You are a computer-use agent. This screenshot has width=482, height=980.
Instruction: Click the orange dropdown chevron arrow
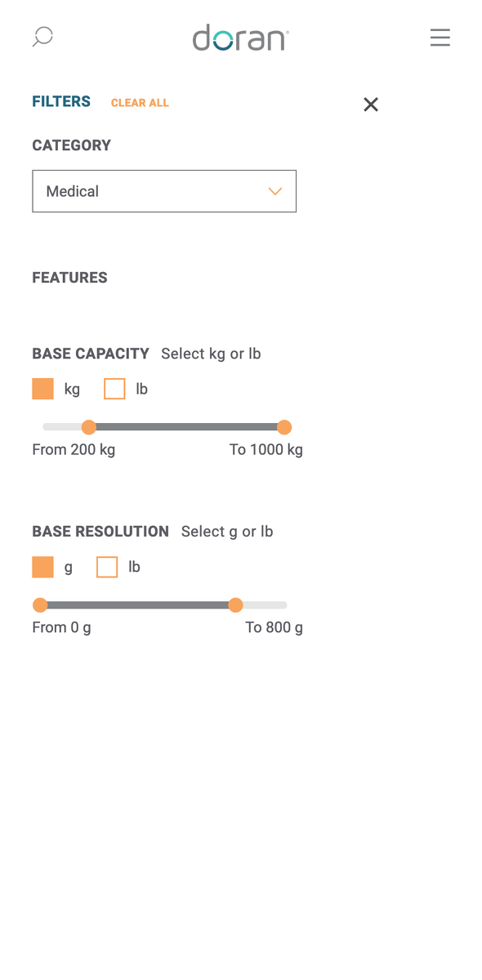pyautogui.click(x=275, y=191)
